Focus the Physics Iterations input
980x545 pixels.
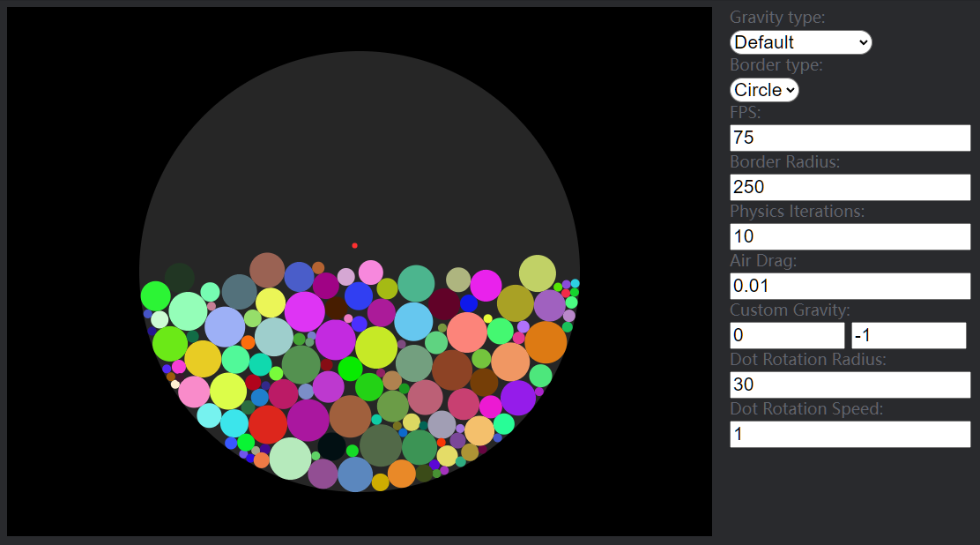[x=849, y=236]
